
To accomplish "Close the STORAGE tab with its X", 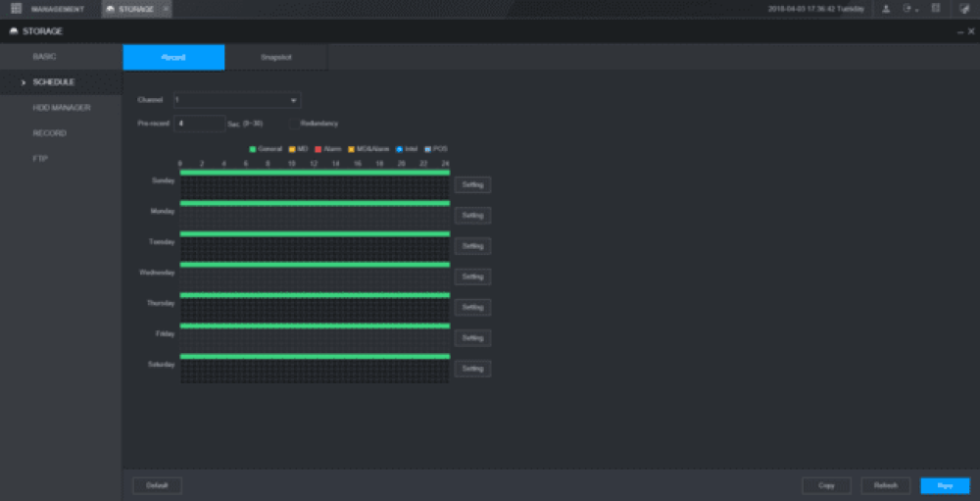I will [165, 9].
